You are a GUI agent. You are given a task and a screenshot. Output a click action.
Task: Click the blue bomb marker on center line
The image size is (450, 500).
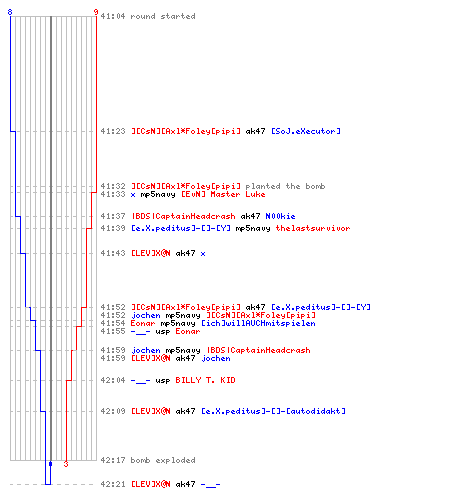[x=51, y=464]
